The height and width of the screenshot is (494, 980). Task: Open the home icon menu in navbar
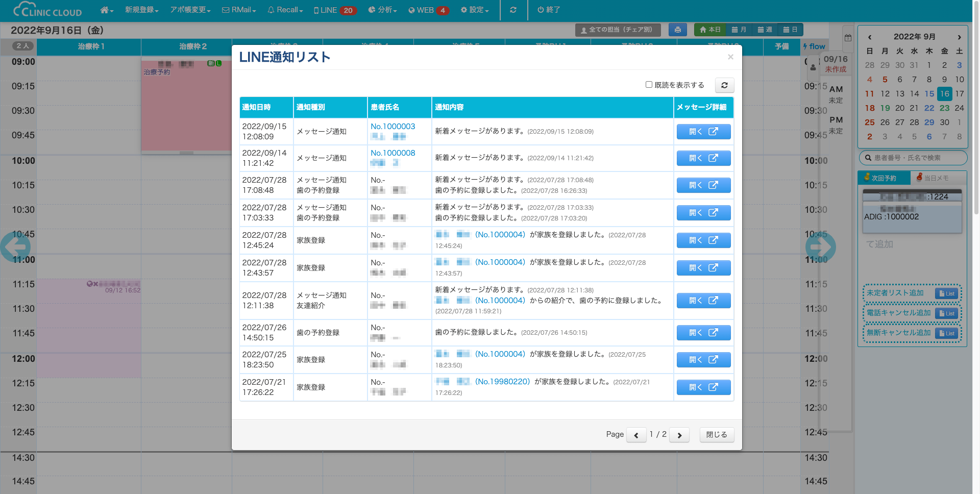coord(106,10)
